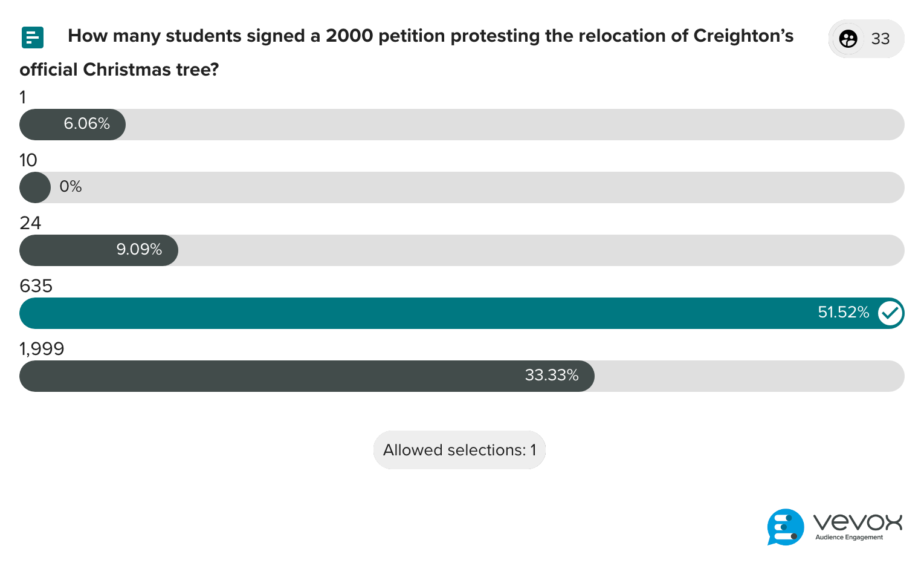Click the answer label 1,999
The width and height of the screenshot is (924, 566).
point(42,349)
